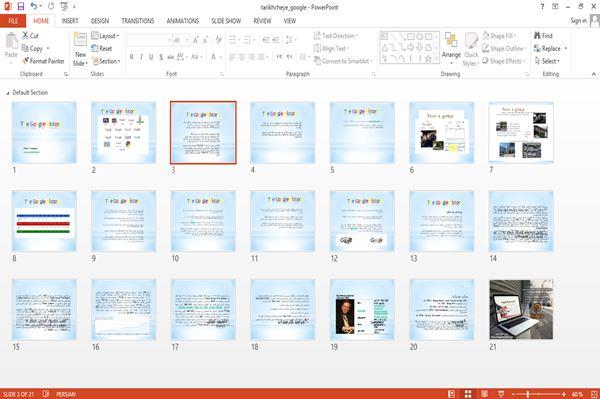
Task: Switch to DESIGN tab
Action: tap(100, 21)
